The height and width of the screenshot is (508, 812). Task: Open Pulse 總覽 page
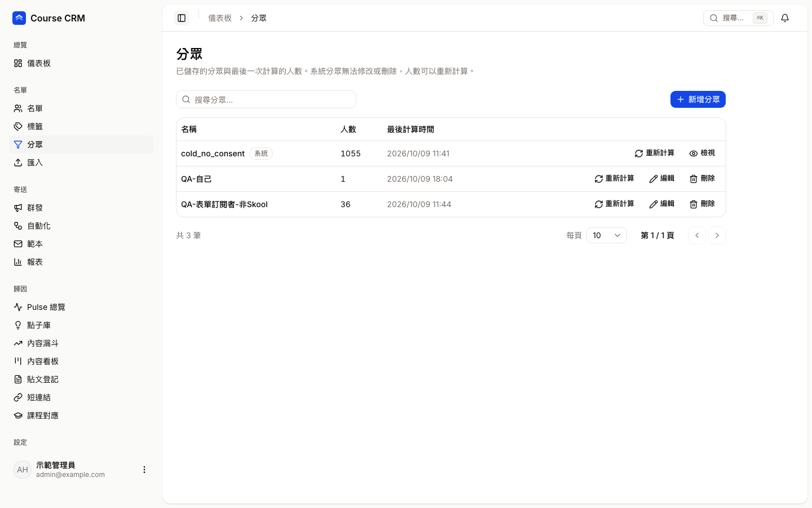tap(81, 307)
